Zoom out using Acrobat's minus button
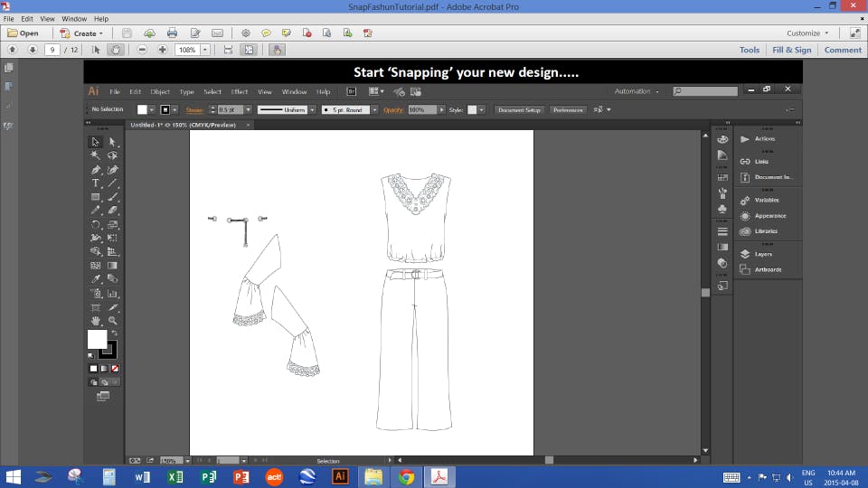The image size is (868, 488). pos(142,50)
